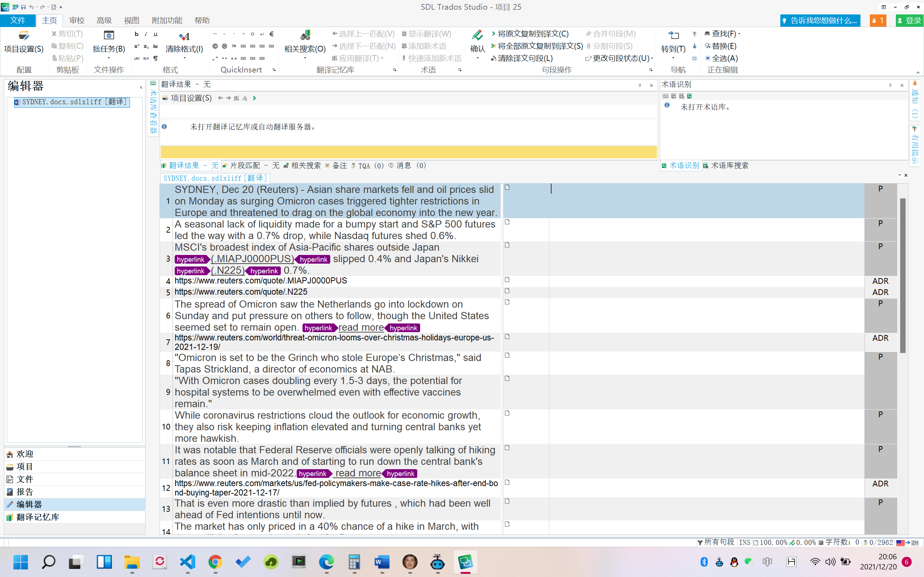Collapse the Editor navigation pane chevron

point(141,87)
